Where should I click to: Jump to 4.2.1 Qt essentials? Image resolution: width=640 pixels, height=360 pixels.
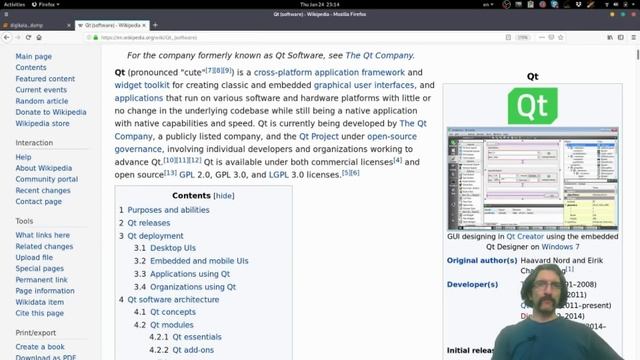click(197, 337)
